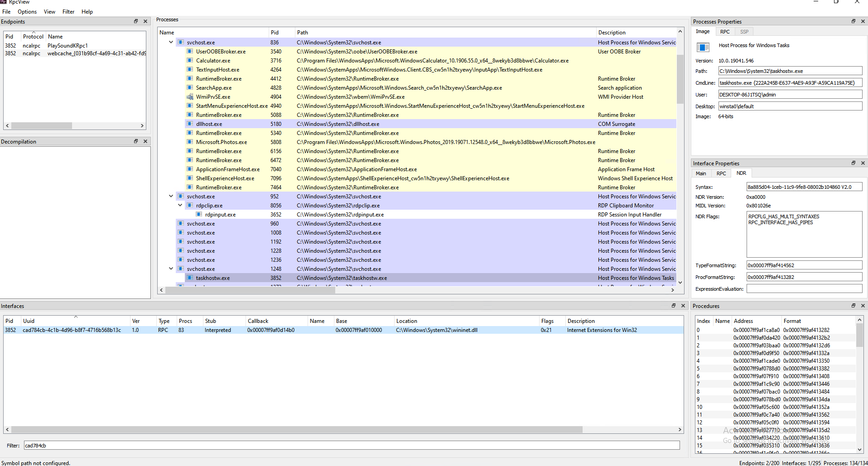
Task: Open the Main tab in Interface Properties
Action: click(701, 173)
